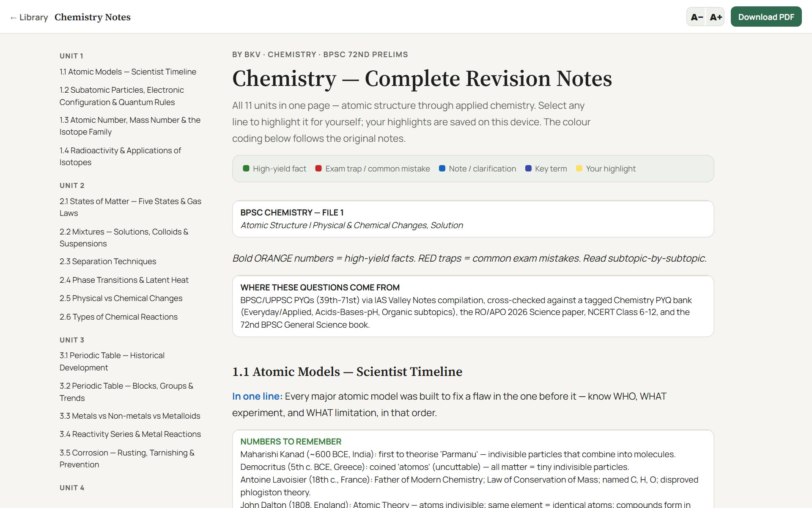Go back to the Library
Viewport: 812px width, 508px height.
[29, 17]
